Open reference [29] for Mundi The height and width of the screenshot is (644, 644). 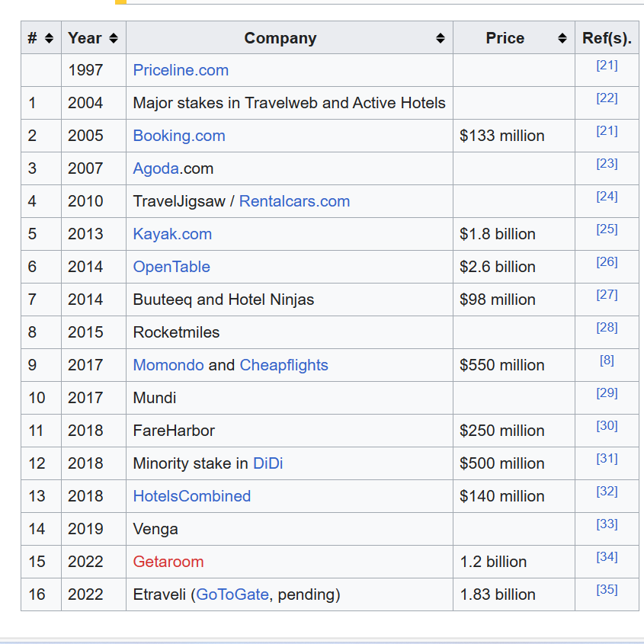point(607,393)
